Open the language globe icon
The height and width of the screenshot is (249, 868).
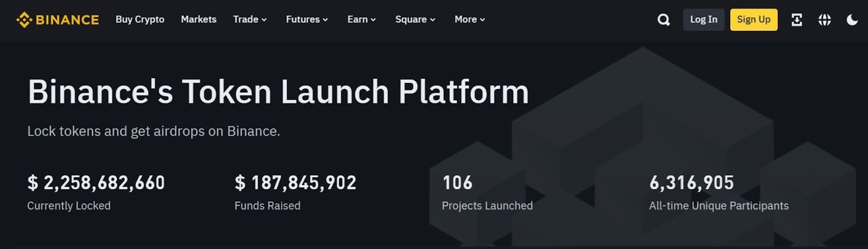click(x=825, y=20)
